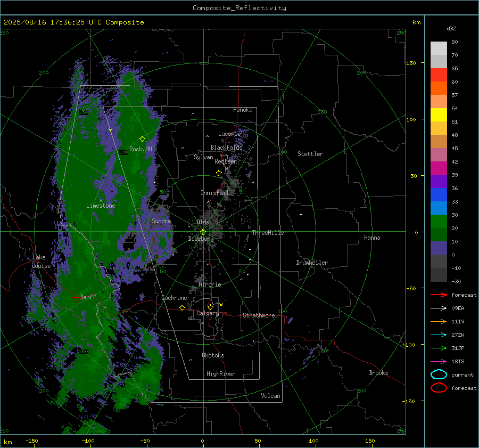Click the yellow radar-center diamond between Olds and Didsbury
Viewport: 479px width, 448px height.
(203, 232)
